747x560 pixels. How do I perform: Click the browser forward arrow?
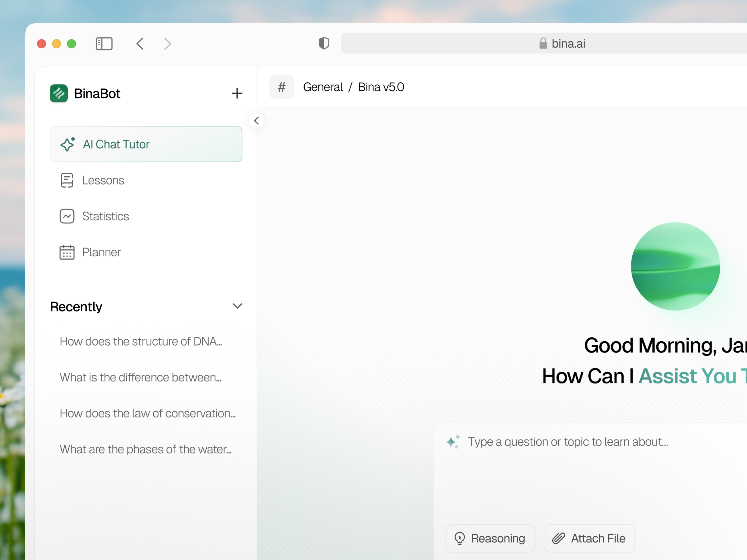pos(168,44)
